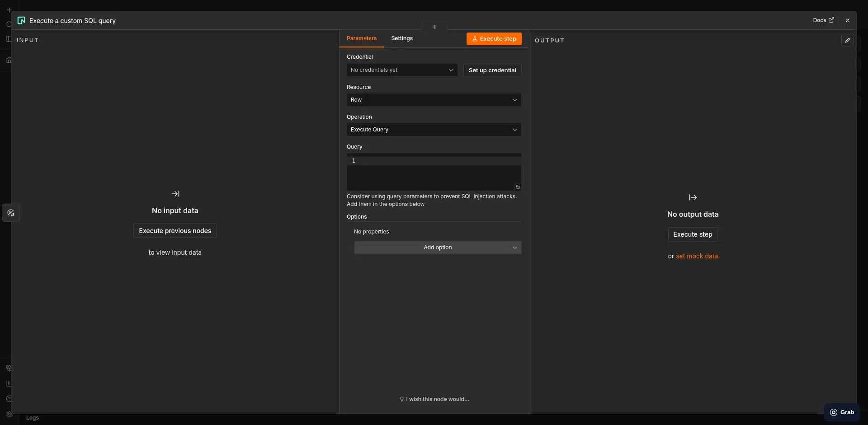Click the Grab target button
Viewport: 868px width, 425px height.
pyautogui.click(x=842, y=412)
